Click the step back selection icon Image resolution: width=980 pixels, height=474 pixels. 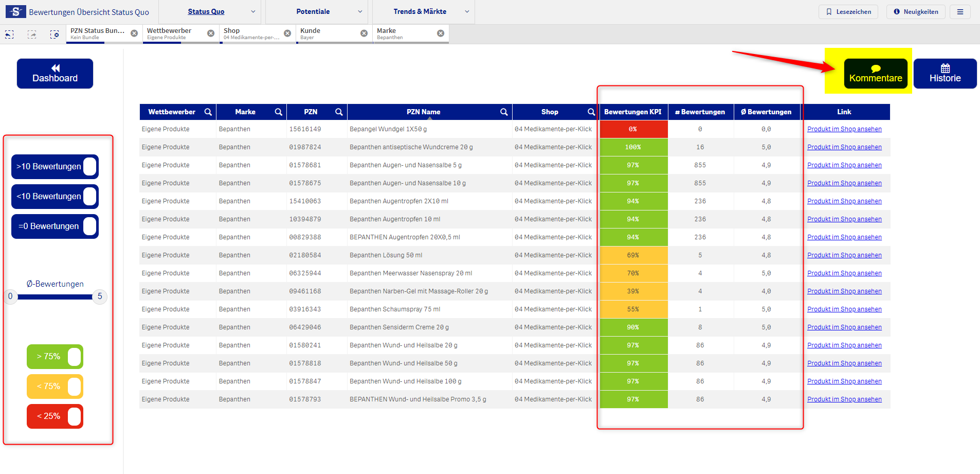coord(9,34)
